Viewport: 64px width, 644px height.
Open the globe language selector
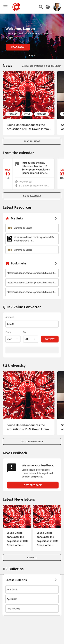click(x=47, y=7)
